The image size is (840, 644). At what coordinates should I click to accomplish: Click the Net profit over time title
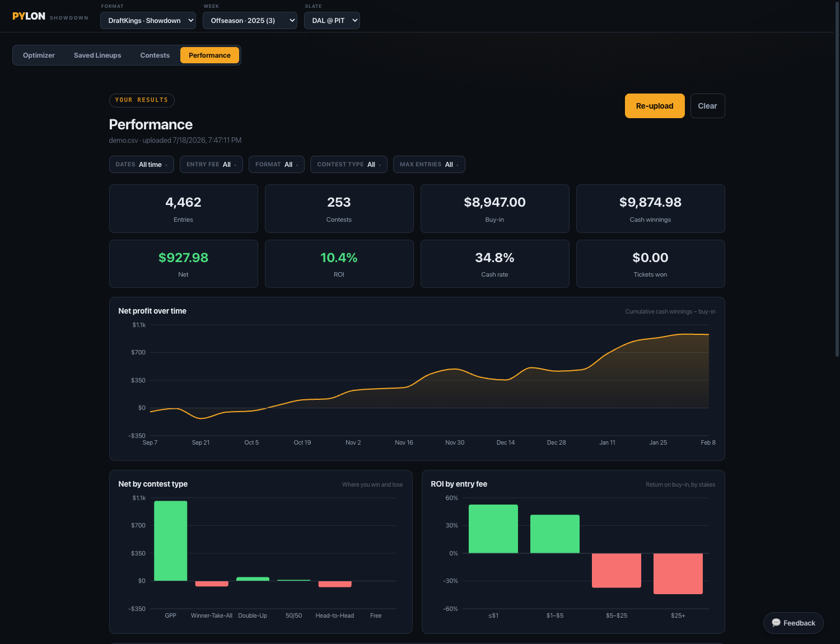pos(152,311)
